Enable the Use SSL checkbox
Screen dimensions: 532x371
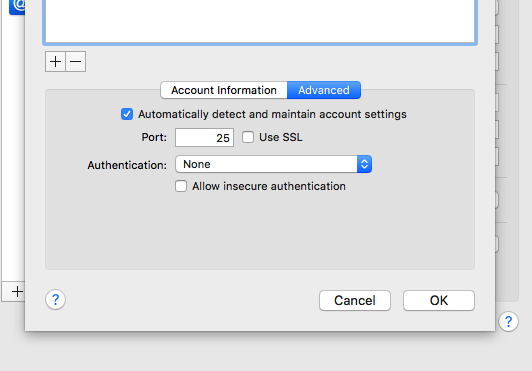[248, 137]
